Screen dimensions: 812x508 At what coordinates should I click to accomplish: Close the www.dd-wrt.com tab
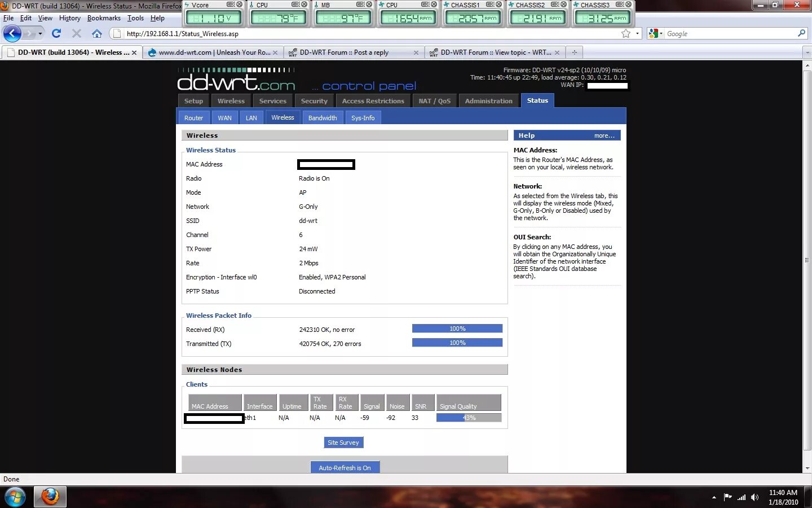(x=275, y=52)
